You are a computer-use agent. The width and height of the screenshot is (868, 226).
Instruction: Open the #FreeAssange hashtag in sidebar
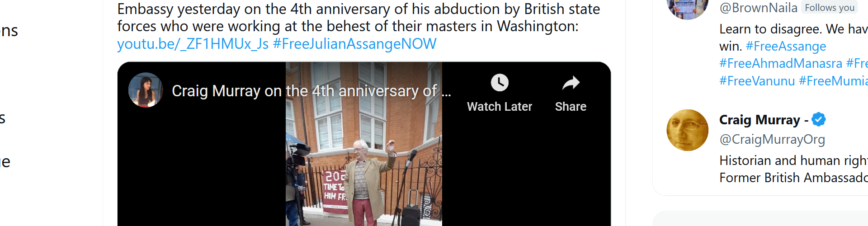786,46
